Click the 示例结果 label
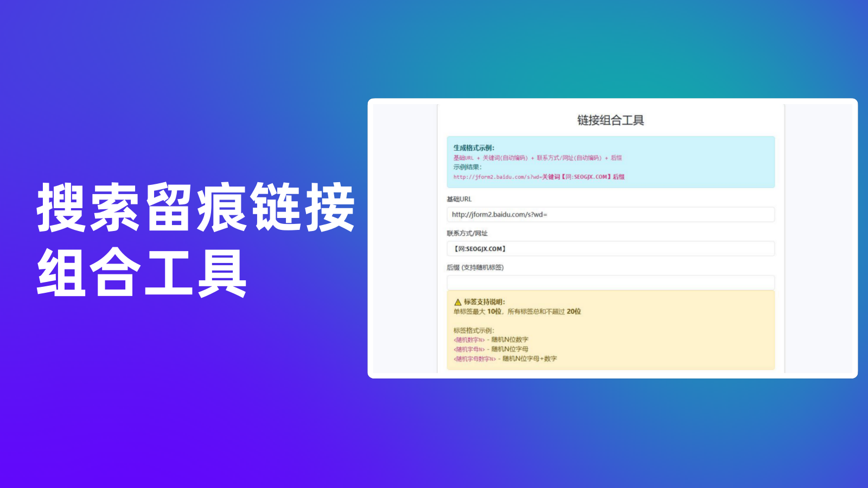The image size is (868, 488). 467,167
